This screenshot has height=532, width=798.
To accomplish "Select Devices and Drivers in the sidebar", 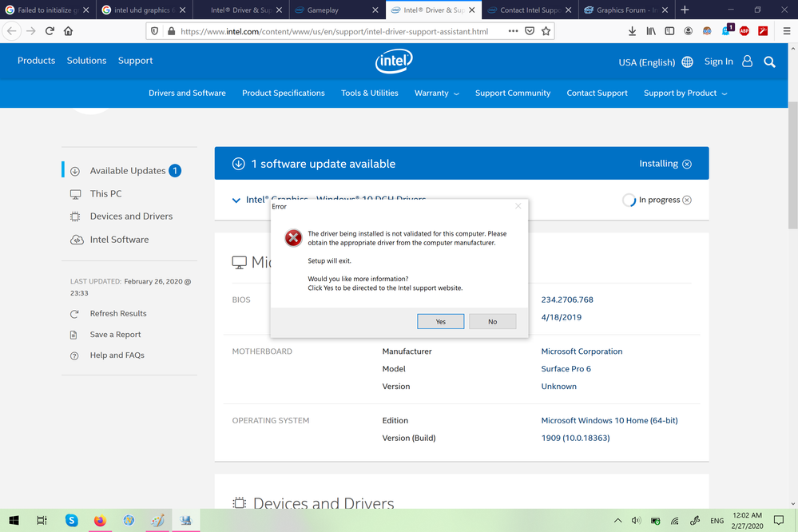I will pyautogui.click(x=129, y=216).
